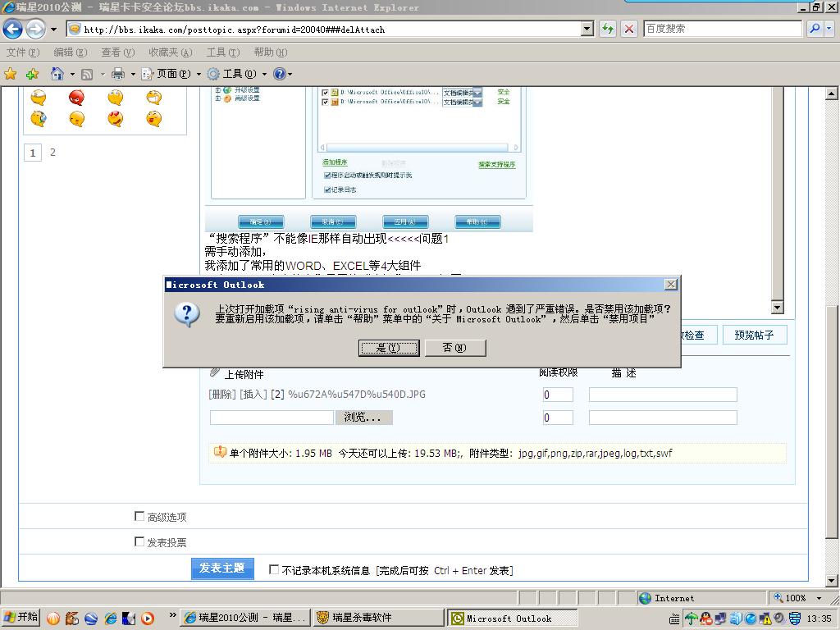Click the page scrollbar up arrow

tap(831, 94)
